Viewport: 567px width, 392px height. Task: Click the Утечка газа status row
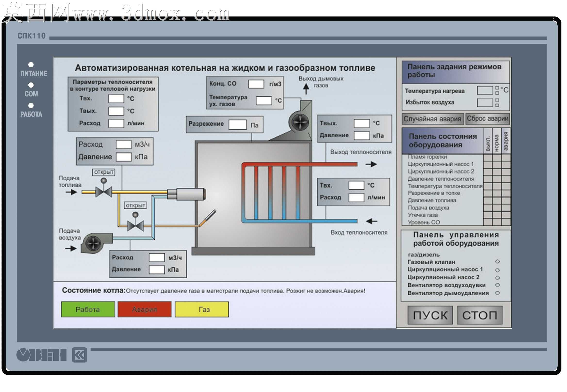(456, 215)
